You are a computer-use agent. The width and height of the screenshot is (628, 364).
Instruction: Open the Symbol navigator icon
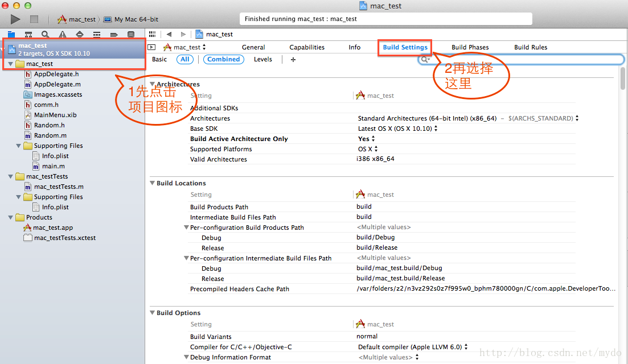coord(28,34)
